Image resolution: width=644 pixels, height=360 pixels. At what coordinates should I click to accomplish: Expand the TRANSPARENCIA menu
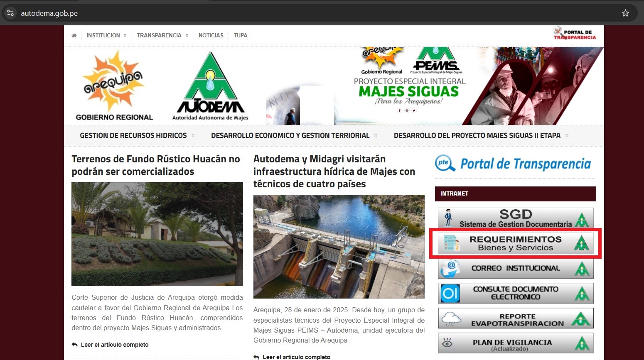click(163, 36)
